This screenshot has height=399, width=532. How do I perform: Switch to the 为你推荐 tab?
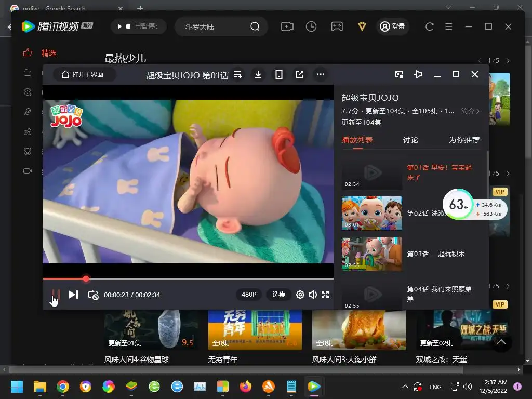[x=464, y=140]
